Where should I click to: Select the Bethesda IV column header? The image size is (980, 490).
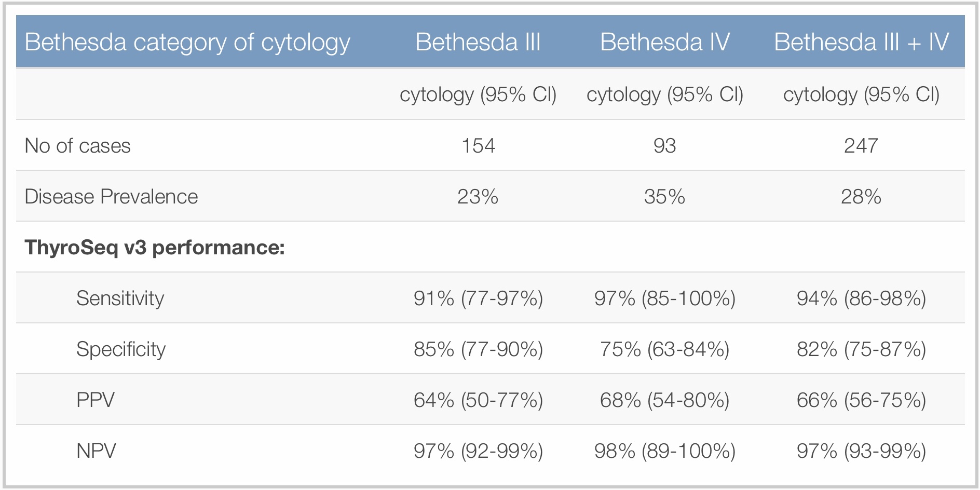(x=664, y=43)
